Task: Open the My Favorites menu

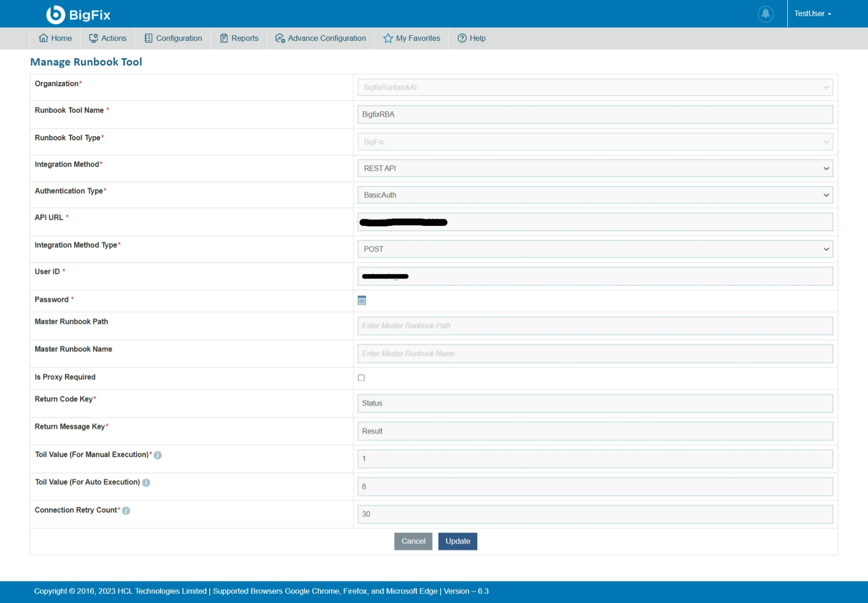Action: 411,38
